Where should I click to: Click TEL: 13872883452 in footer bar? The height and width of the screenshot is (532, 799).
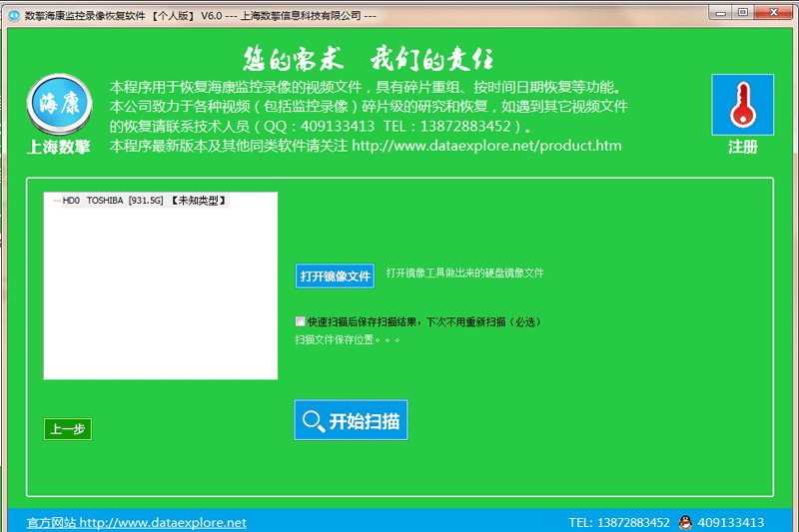point(619,523)
